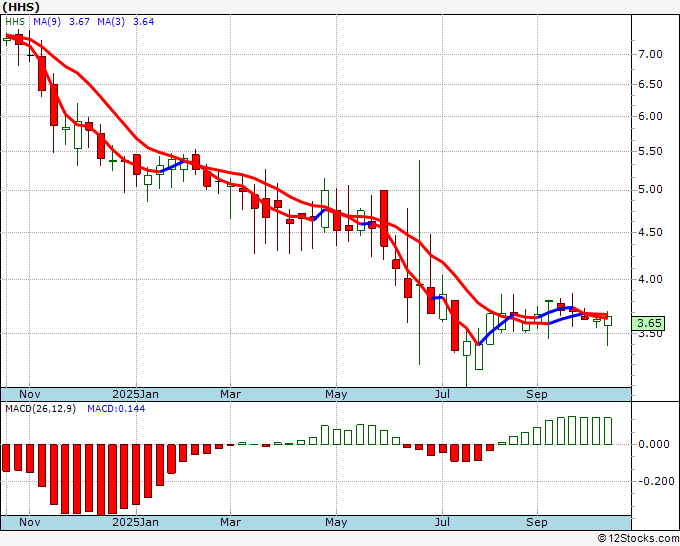680x546 pixels.
Task: Click the MACD:0.144 value label
Action: (x=116, y=409)
